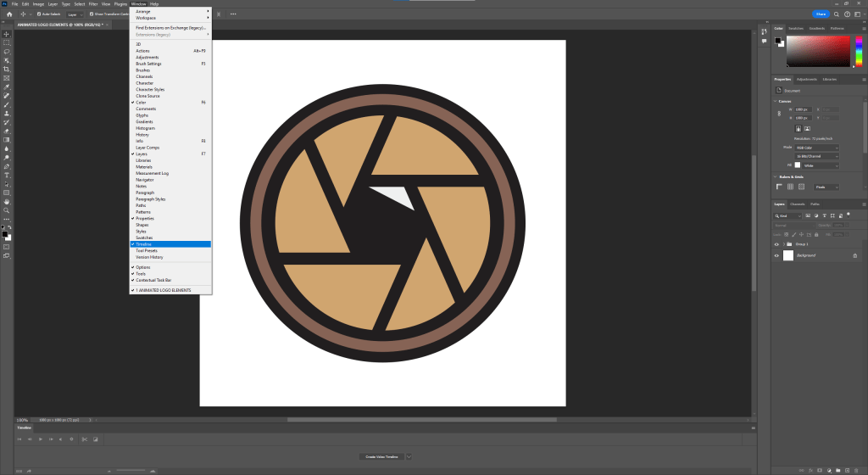Click the Lasso tool
868x475 pixels.
point(7,51)
